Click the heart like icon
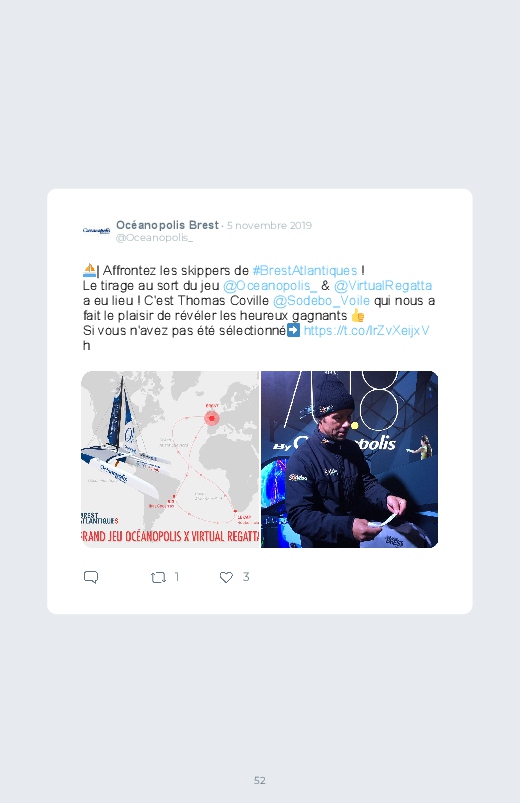 click(226, 577)
